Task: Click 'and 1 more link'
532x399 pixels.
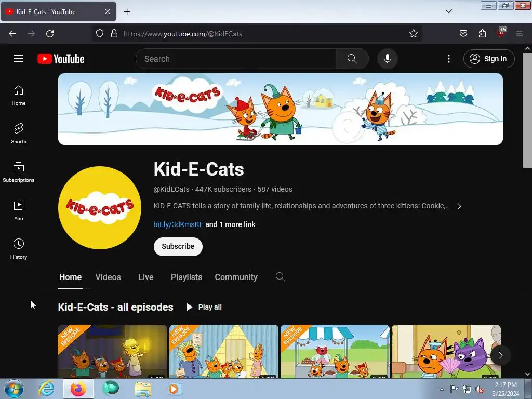Action: [230, 224]
